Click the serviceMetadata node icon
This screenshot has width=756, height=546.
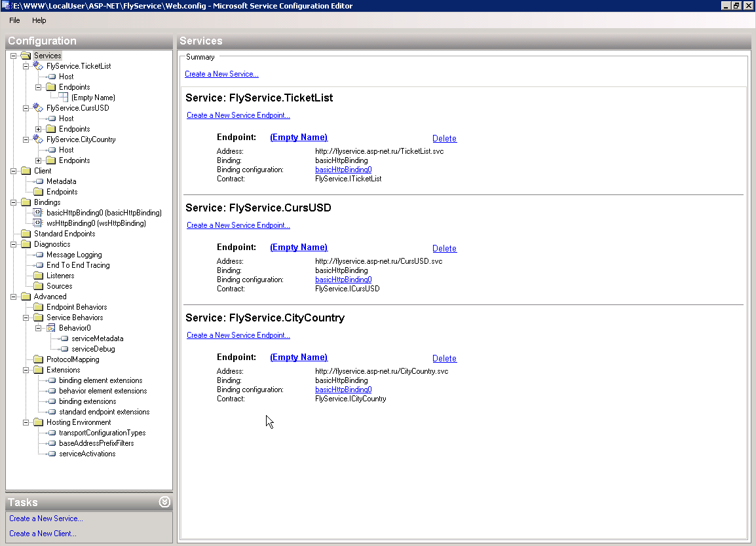coord(65,338)
